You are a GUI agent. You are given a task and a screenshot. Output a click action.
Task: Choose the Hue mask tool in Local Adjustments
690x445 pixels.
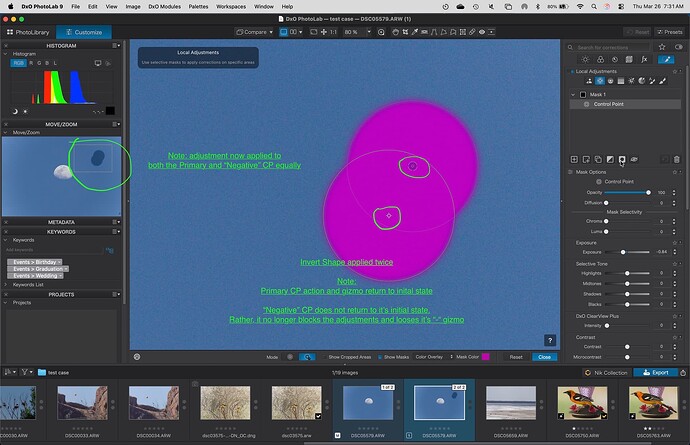pos(642,81)
